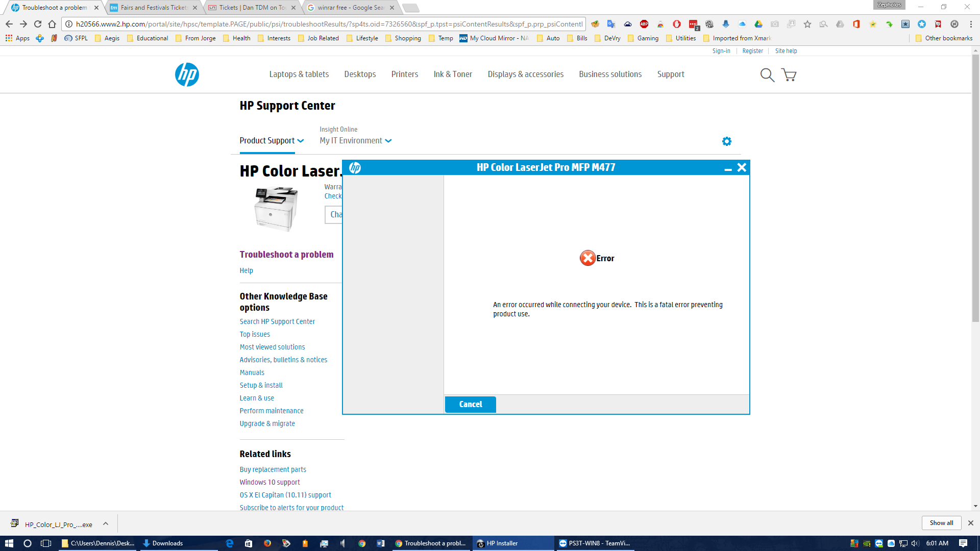Open Windows Start menu
Screen dimensions: 980x551
[x=9, y=543]
